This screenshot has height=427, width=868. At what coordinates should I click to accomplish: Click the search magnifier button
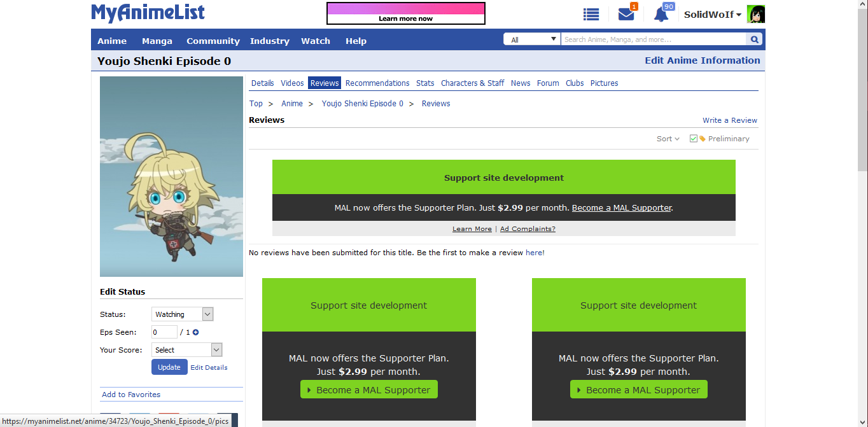[755, 39]
